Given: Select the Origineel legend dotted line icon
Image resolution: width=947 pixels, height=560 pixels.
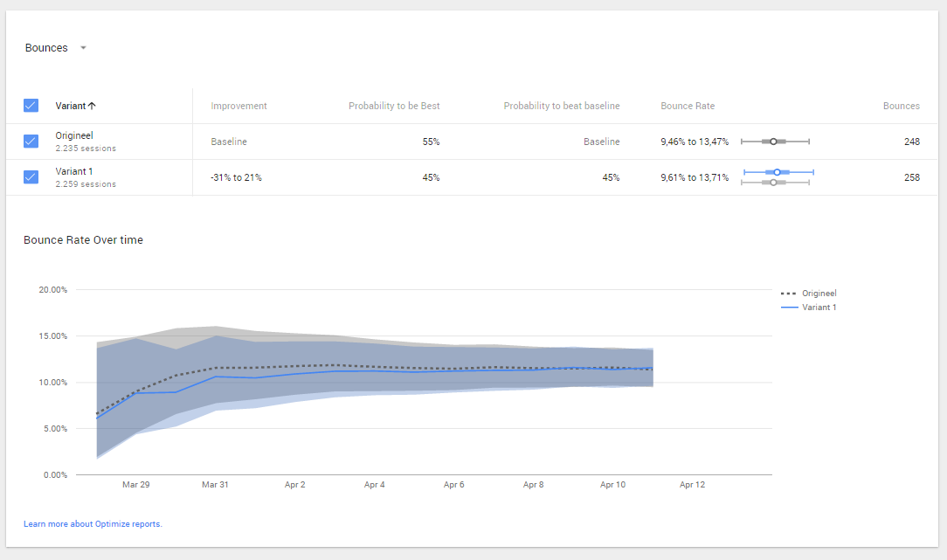Looking at the screenshot, I should tap(787, 294).
